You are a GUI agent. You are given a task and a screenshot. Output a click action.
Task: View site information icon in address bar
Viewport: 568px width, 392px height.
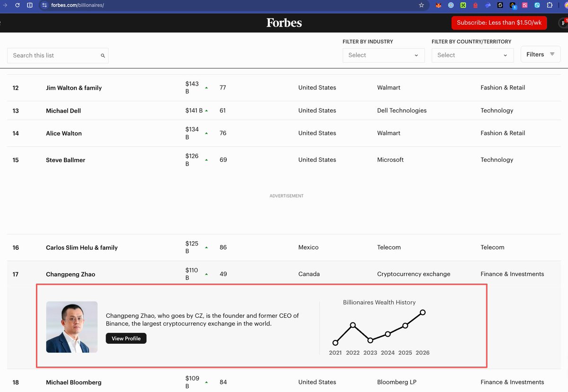pos(44,5)
